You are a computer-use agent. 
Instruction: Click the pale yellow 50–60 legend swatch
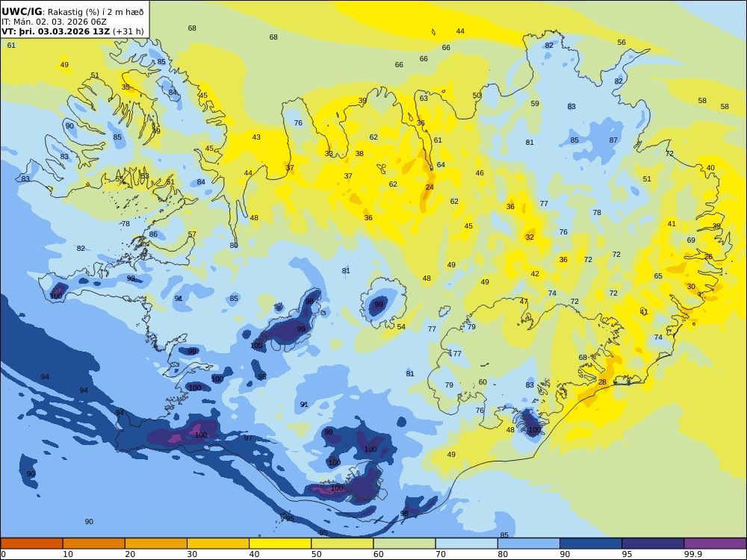342,544
